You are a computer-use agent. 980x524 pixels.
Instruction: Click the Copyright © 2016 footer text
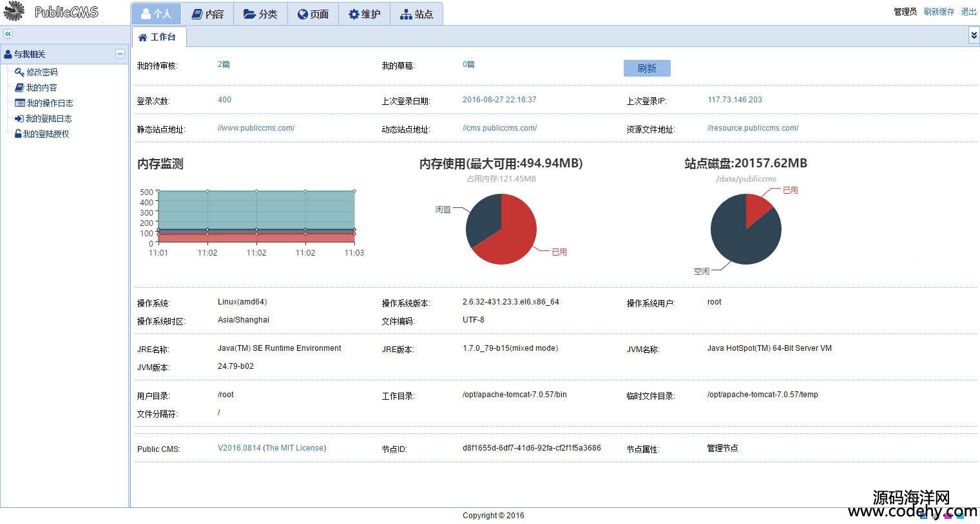point(494,516)
